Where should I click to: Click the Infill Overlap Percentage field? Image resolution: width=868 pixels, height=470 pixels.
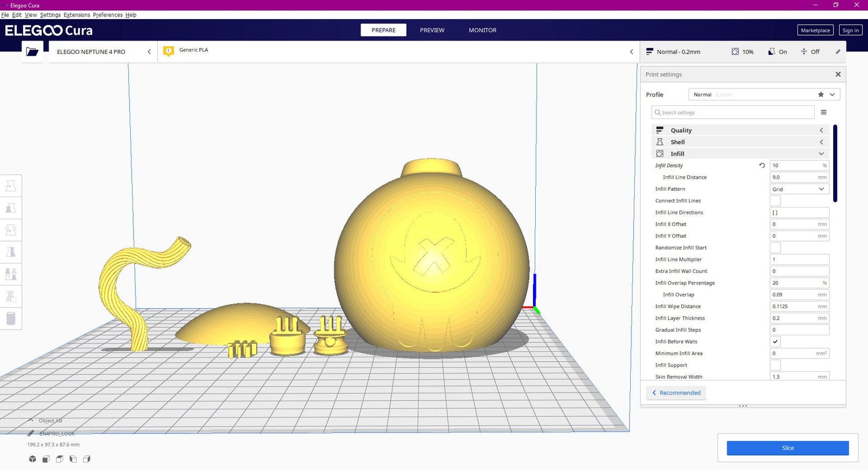tap(800, 283)
